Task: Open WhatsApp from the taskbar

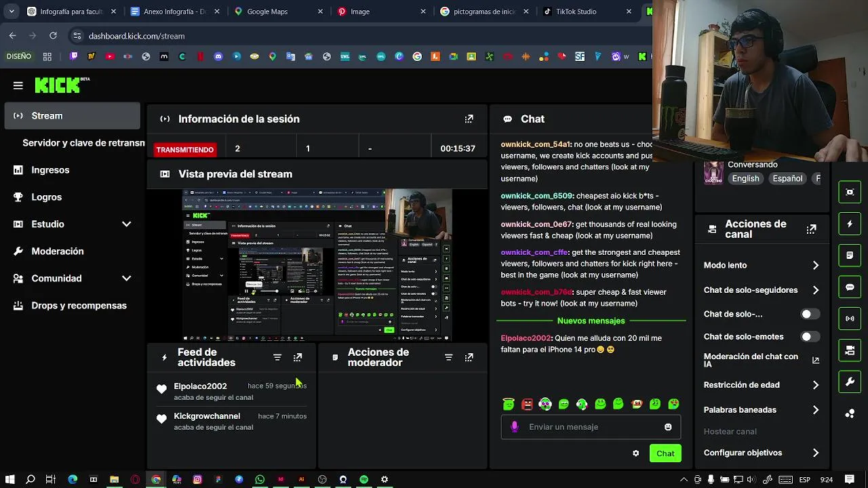Action: coord(260,480)
